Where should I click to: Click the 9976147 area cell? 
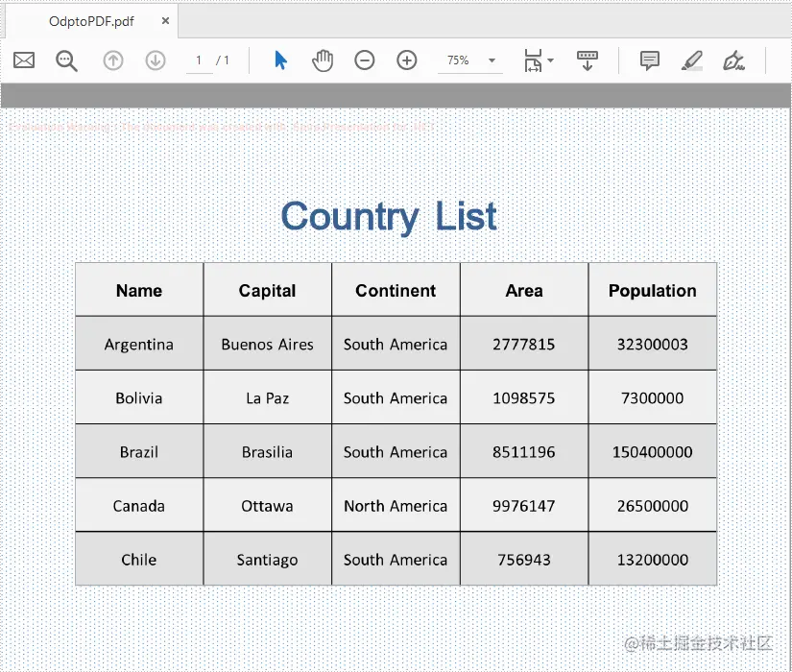click(x=524, y=505)
